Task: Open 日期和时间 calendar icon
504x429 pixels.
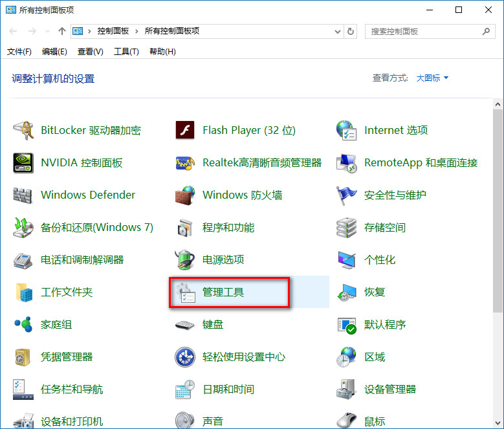Action: (185, 390)
